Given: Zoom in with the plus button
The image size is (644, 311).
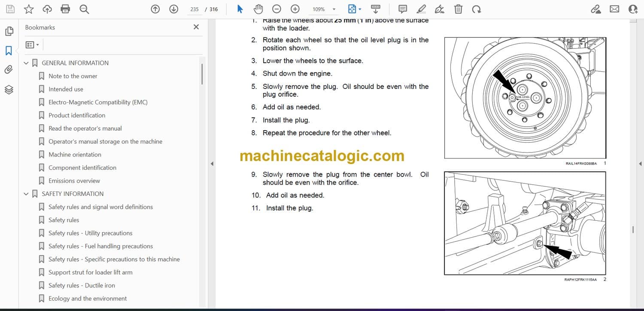Looking at the screenshot, I should 295,9.
